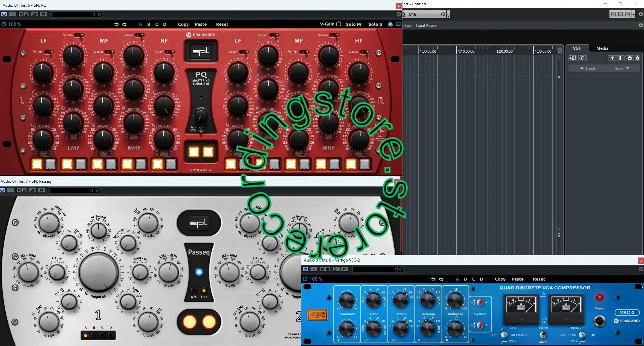644x346 pixels.
Task: Open the SPL PQ preset name field
Action: click(72, 14)
